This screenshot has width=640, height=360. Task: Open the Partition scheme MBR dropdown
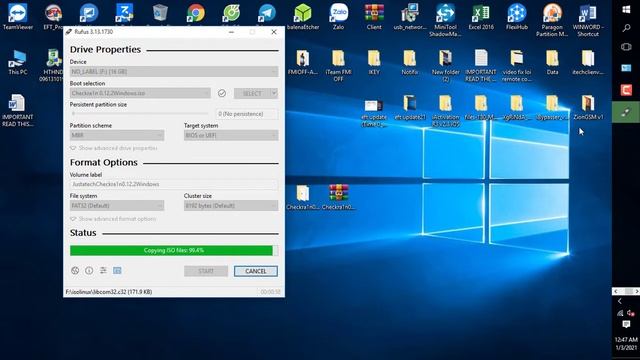[x=117, y=135]
